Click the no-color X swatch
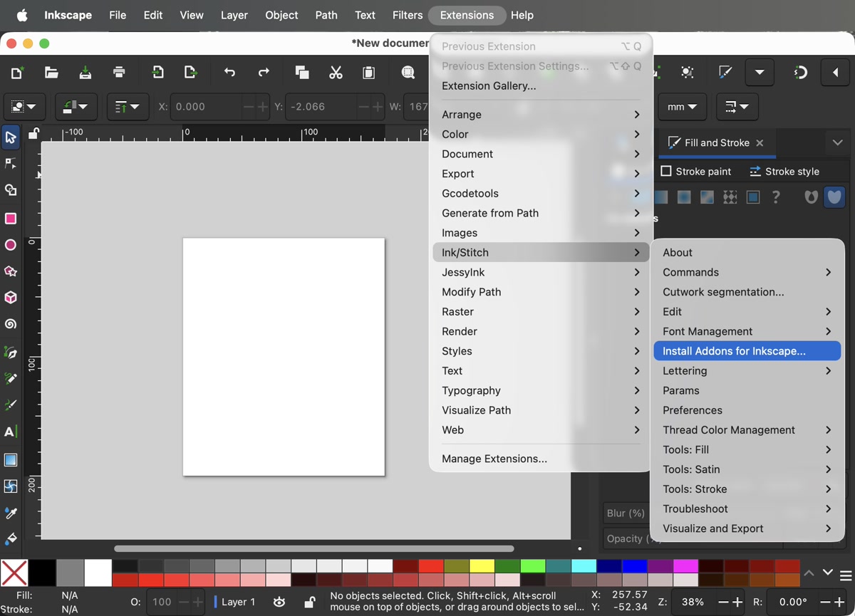Image resolution: width=855 pixels, height=616 pixels. tap(14, 573)
